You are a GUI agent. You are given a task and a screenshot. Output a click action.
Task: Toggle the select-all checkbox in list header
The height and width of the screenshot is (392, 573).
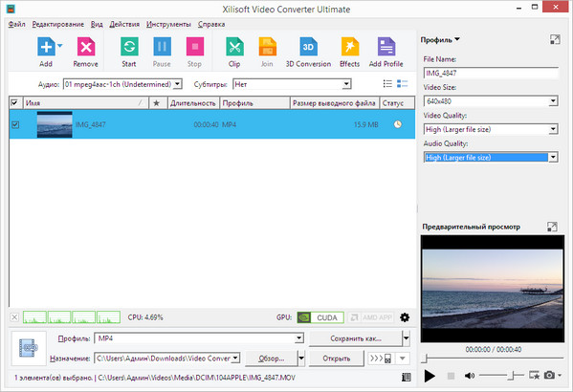point(14,102)
